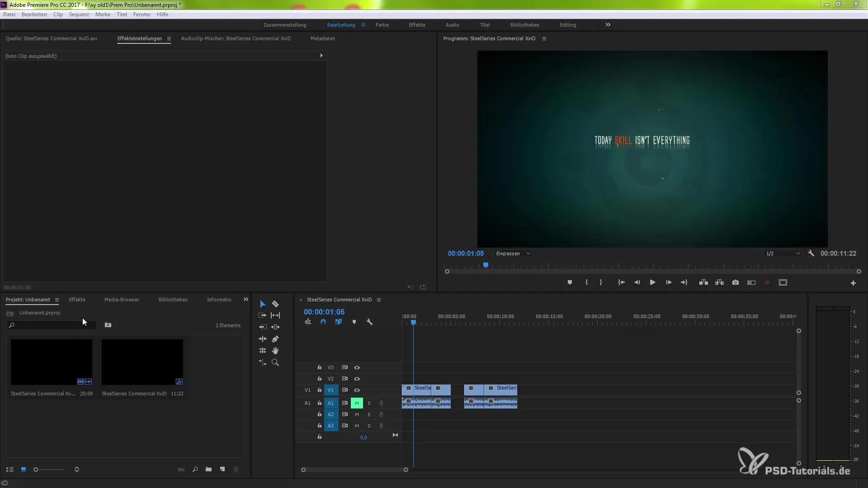Switch to Farbe workspace
Image resolution: width=868 pixels, height=488 pixels.
(x=382, y=25)
